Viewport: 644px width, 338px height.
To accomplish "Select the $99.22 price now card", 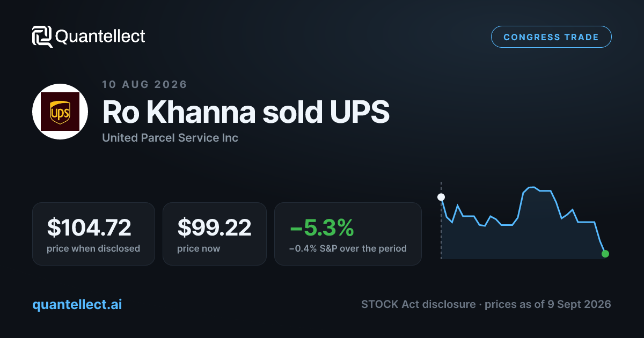I will click(215, 233).
